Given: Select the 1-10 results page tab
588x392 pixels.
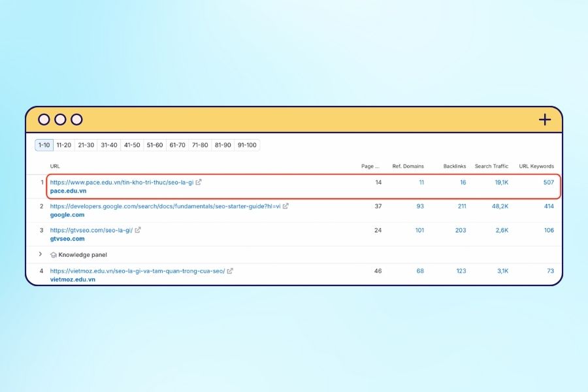Looking at the screenshot, I should point(44,145).
